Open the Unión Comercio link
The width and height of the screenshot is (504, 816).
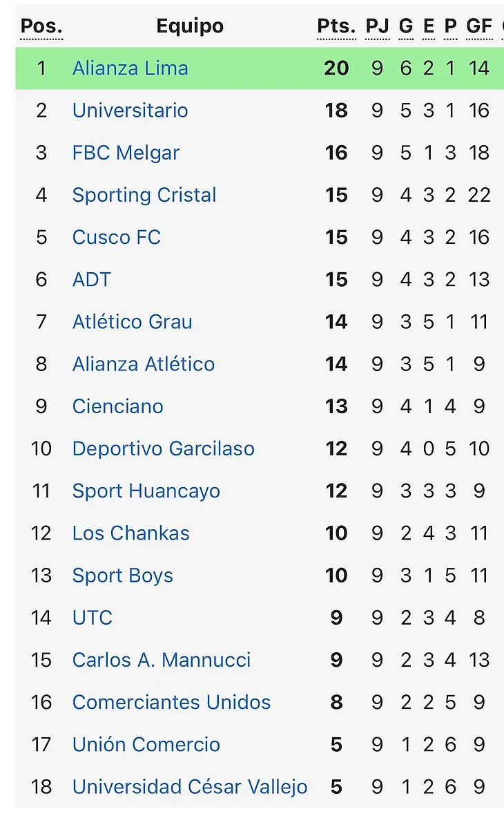(x=146, y=745)
